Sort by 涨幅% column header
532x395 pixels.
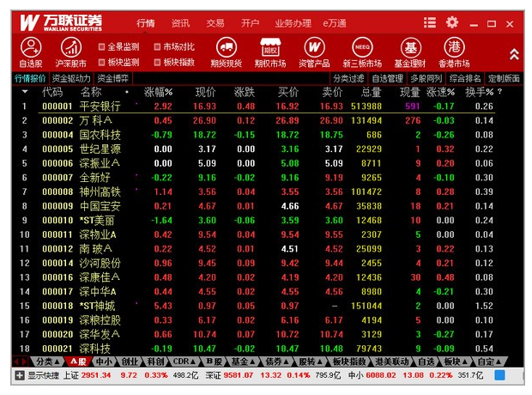pos(158,92)
